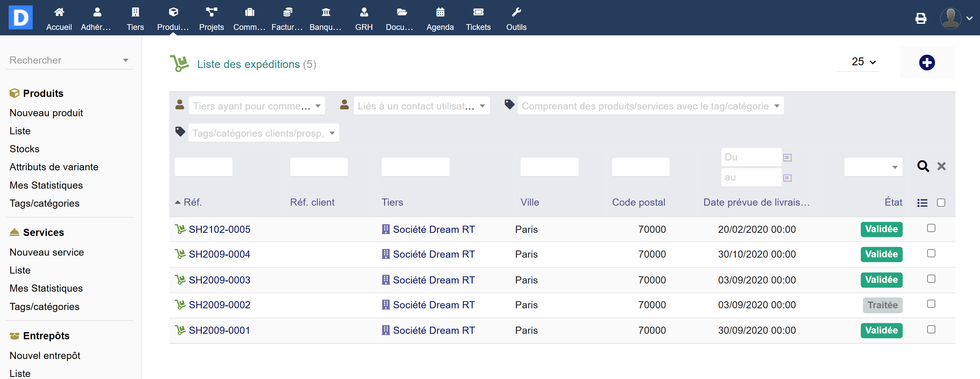The width and height of the screenshot is (980, 379).
Task: Click the printer icon in top bar
Action: 921,18
